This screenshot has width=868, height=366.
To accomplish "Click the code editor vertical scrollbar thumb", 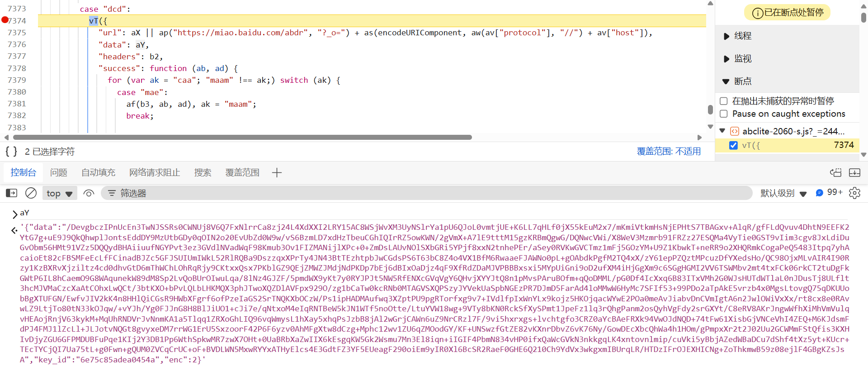I will 710,110.
